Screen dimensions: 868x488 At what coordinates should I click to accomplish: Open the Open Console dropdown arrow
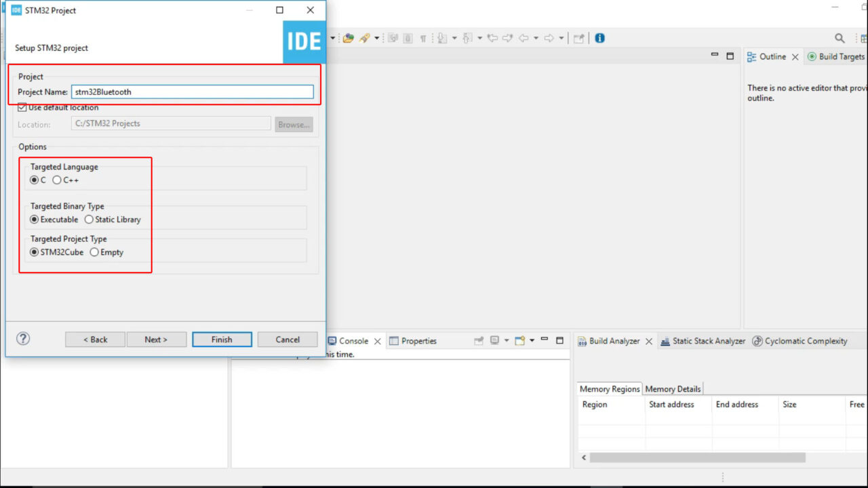point(532,341)
